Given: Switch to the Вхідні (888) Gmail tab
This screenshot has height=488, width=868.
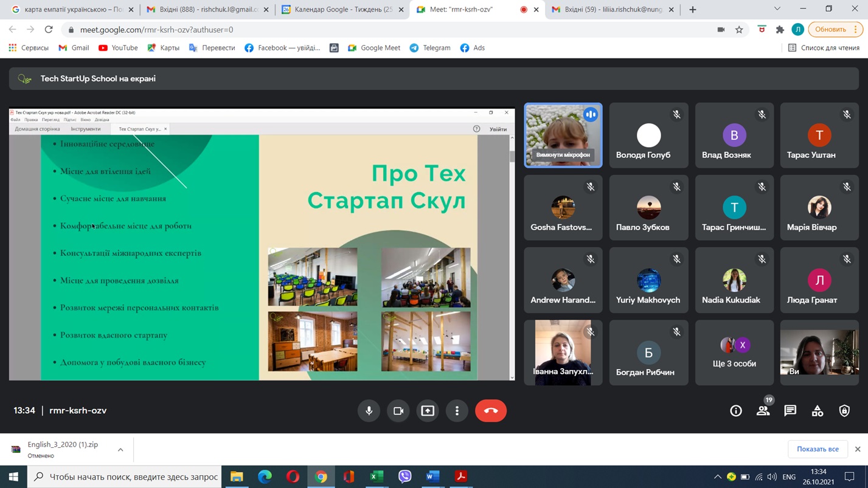Looking at the screenshot, I should 204,10.
